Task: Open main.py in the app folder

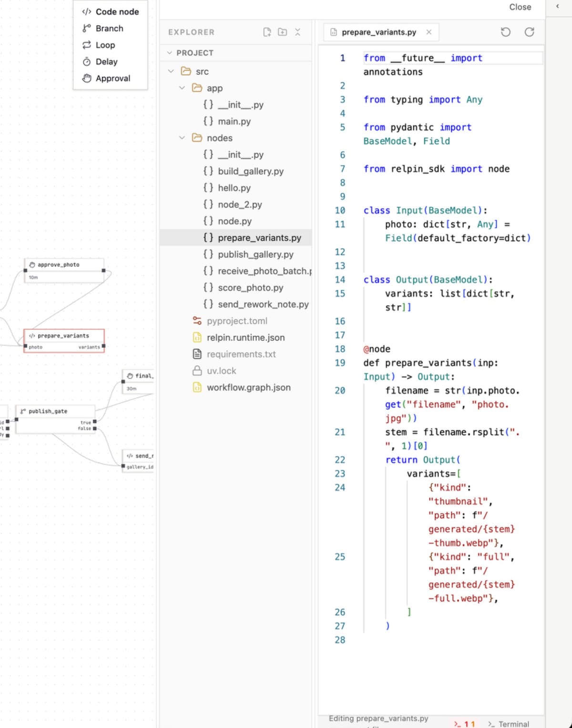Action: (x=236, y=122)
